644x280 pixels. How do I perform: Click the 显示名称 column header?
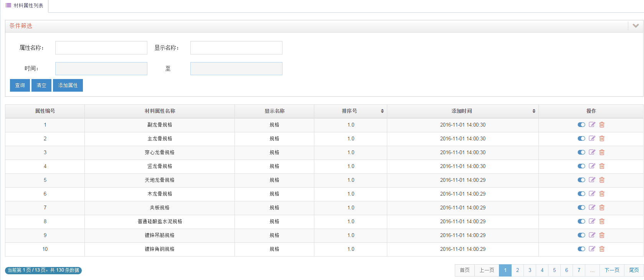[274, 111]
